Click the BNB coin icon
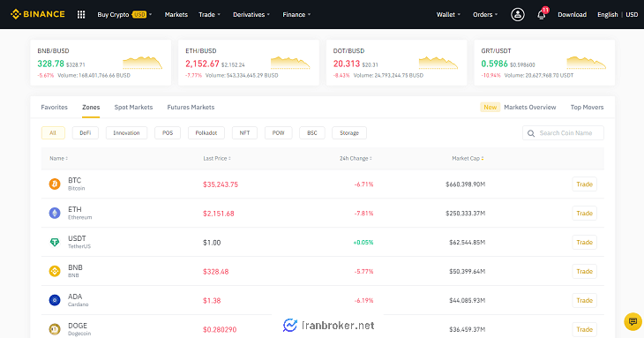This screenshot has height=338, width=644. coord(55,271)
